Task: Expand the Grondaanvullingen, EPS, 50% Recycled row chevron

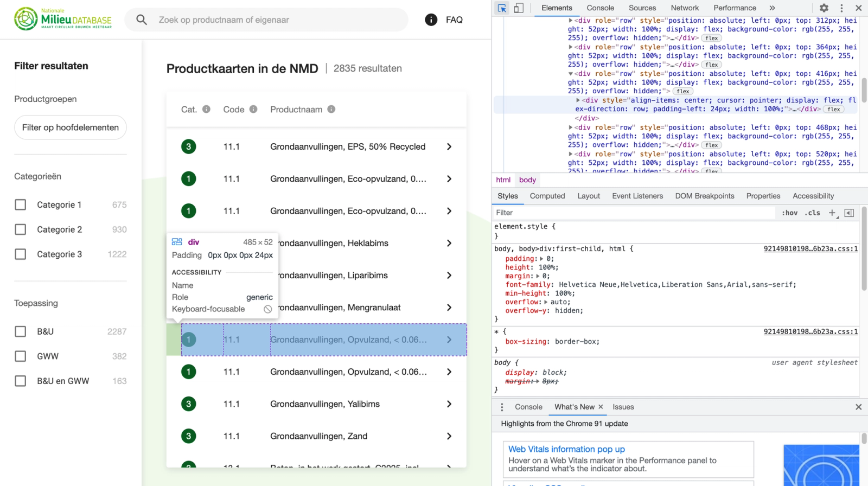Action: (449, 146)
